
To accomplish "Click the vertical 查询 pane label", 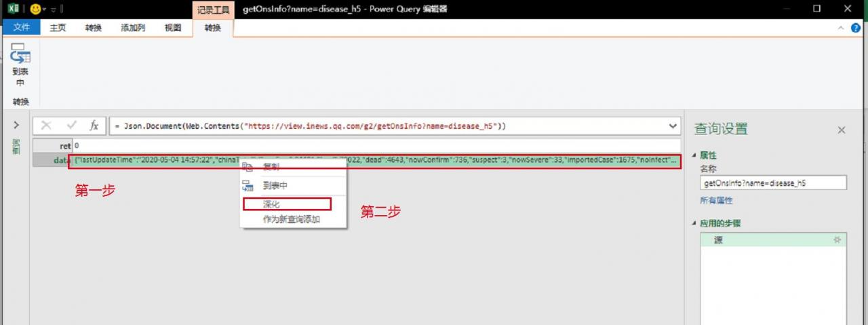I will pos(16,147).
